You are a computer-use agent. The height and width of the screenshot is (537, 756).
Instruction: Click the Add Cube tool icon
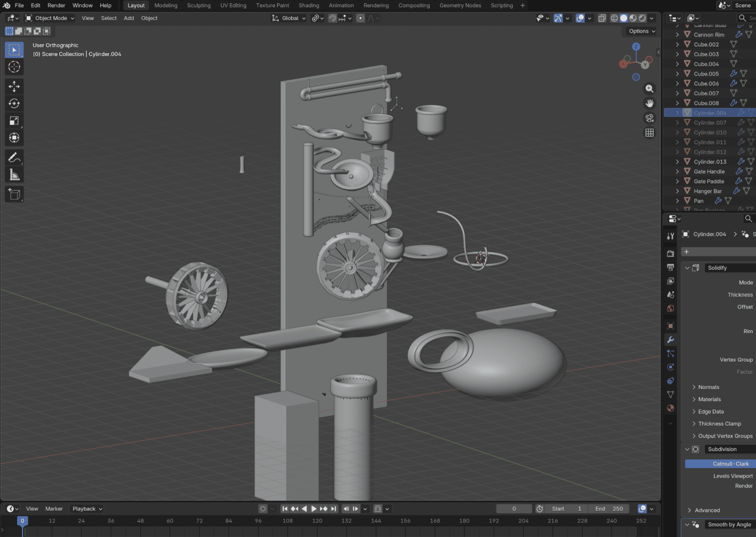click(14, 194)
